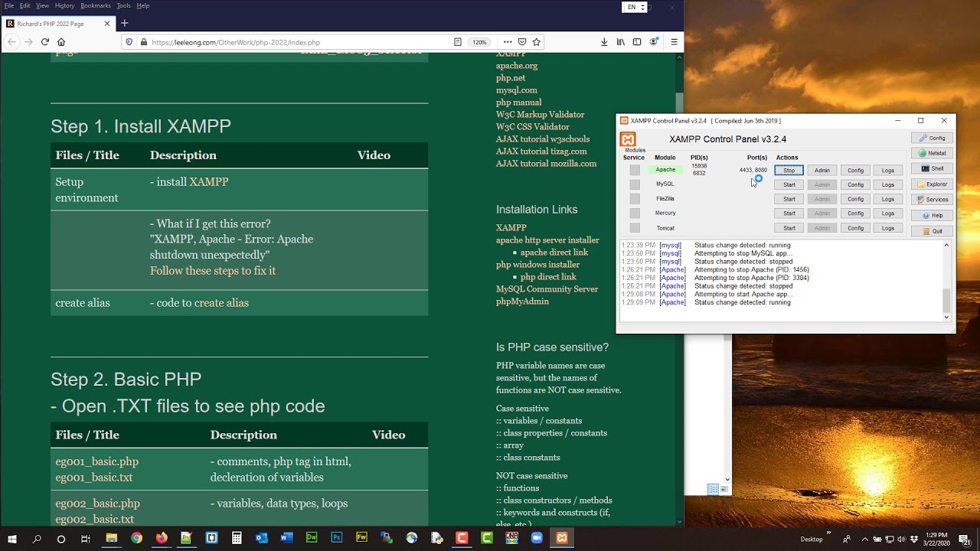Start the MySQL module
This screenshot has width=980, height=551.
[789, 184]
